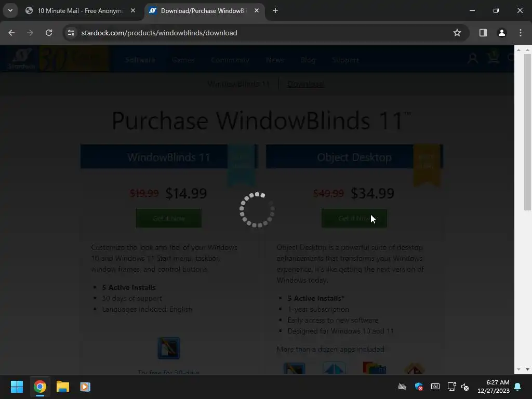
Task: Open the clock and date panel
Action: [x=493, y=387]
